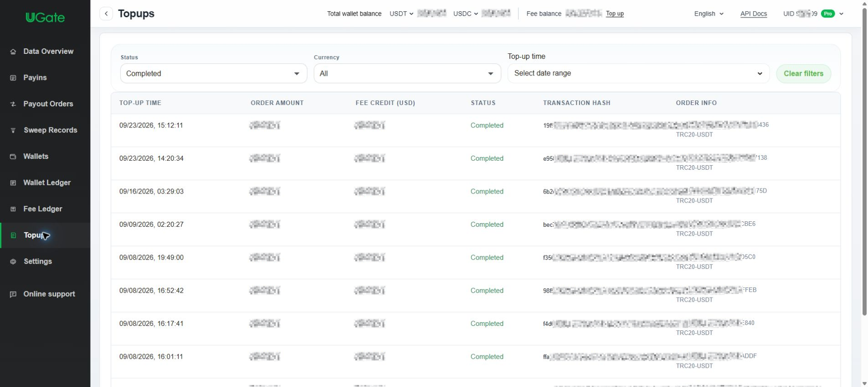The image size is (868, 387).
Task: Click the Payout Orders arrows icon
Action: [x=13, y=104]
